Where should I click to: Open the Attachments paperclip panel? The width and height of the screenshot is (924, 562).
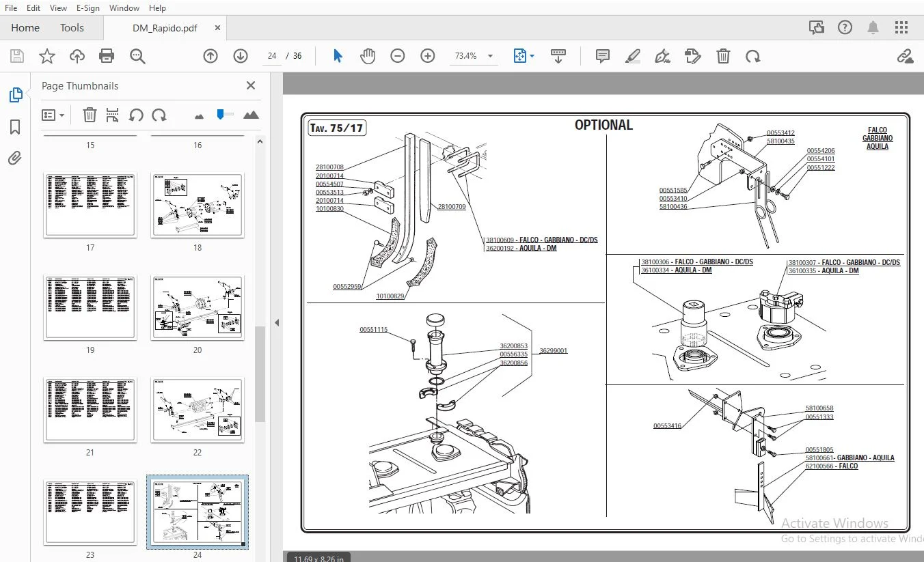click(x=15, y=158)
